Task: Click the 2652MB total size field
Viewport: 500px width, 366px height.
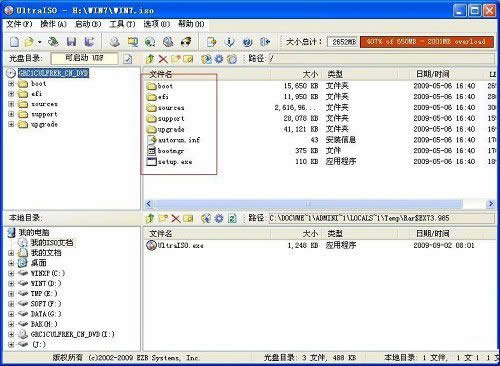Action: (x=342, y=42)
